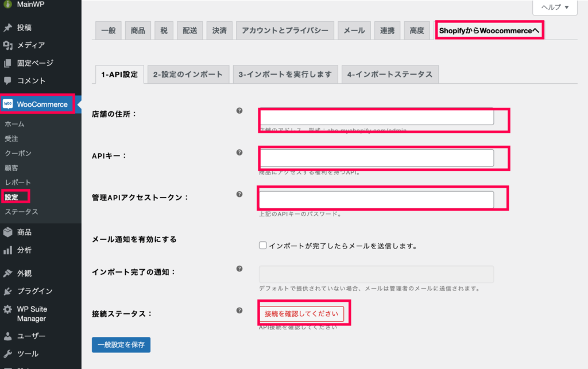588x369 pixels.
Task: Switch to the 税 tab
Action: point(164,30)
